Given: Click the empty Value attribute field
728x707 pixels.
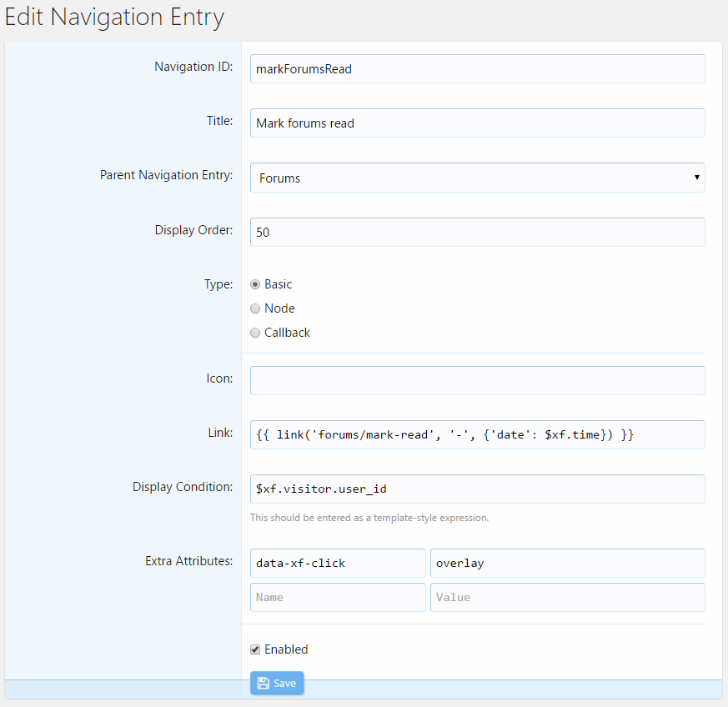Looking at the screenshot, I should click(567, 598).
